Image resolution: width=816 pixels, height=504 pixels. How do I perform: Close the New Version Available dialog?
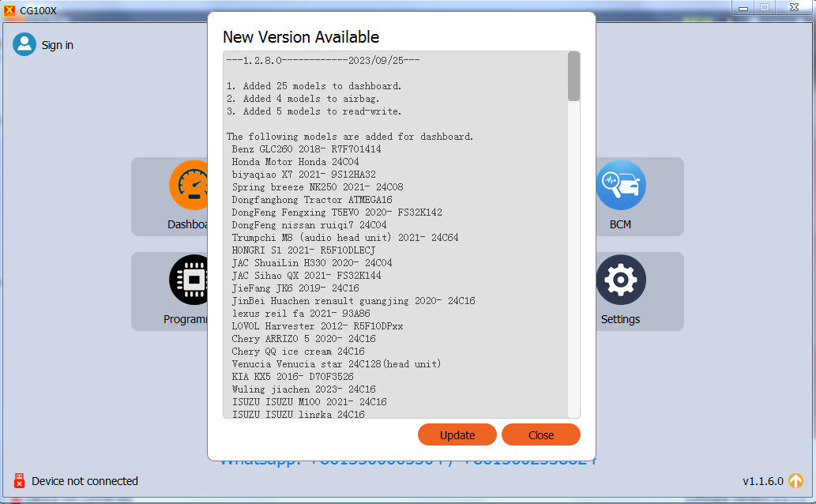click(540, 434)
